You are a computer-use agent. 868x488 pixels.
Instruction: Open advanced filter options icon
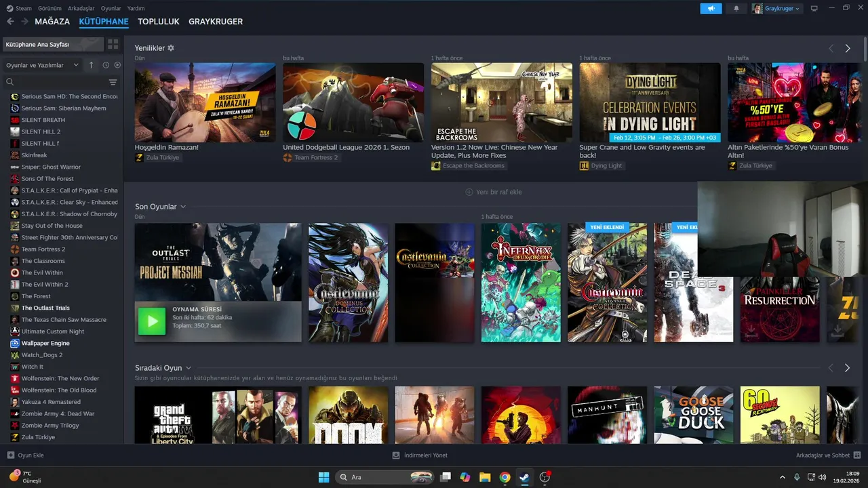(x=113, y=82)
